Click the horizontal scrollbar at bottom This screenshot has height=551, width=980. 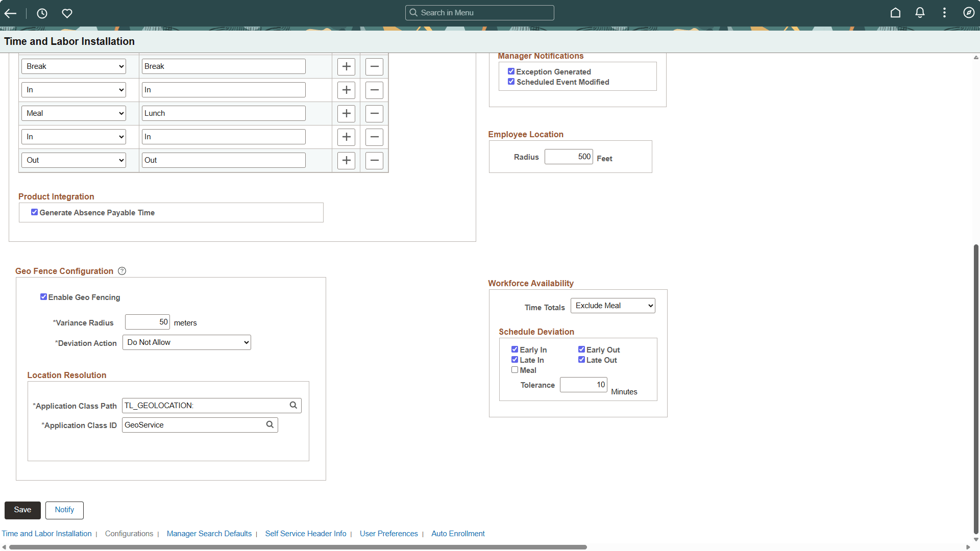pos(298,547)
